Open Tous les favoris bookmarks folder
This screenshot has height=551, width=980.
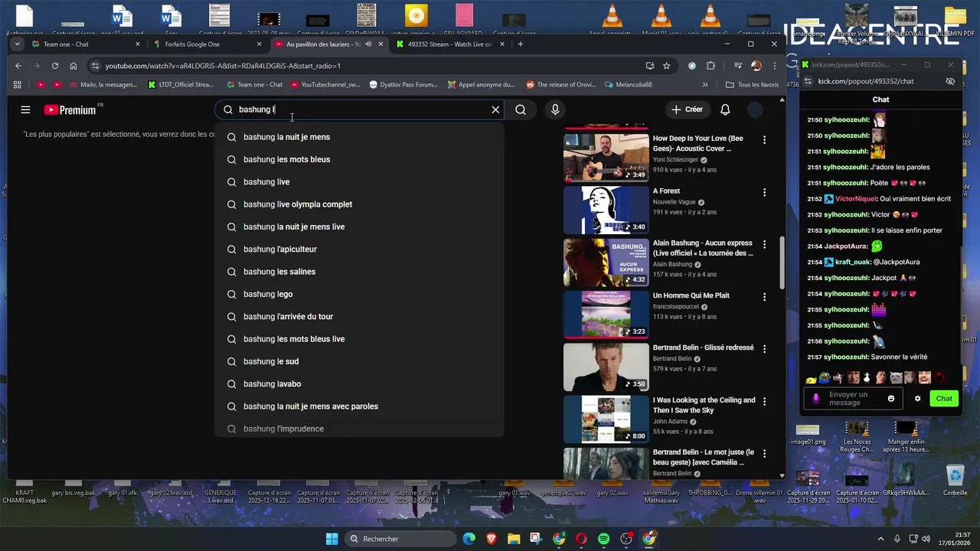(x=752, y=85)
